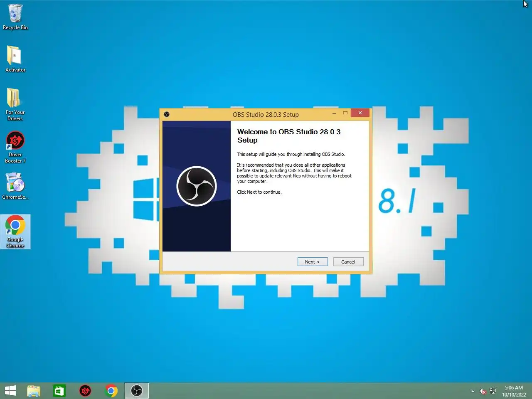Launch the Windows Store taskbar icon
532x399 pixels.
click(59, 391)
